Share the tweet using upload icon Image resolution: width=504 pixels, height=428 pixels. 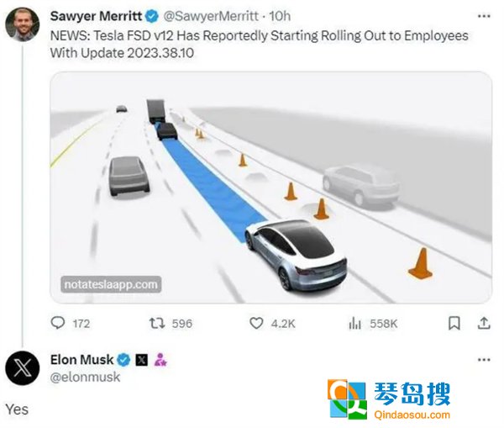tap(484, 323)
